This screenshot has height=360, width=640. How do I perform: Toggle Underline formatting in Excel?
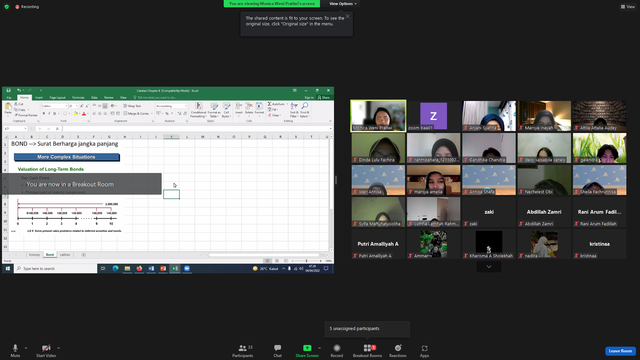54,113
